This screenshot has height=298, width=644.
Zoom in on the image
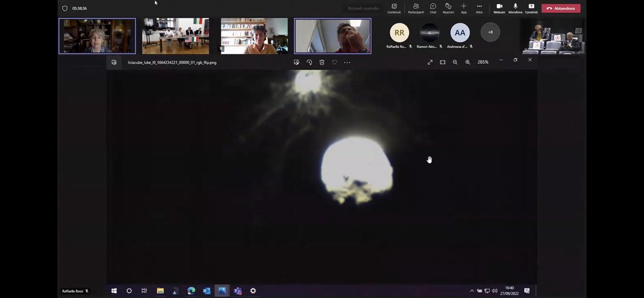(x=468, y=62)
